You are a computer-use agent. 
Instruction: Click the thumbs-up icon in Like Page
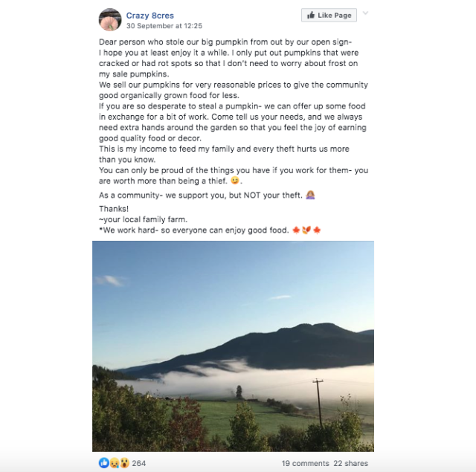coord(311,15)
